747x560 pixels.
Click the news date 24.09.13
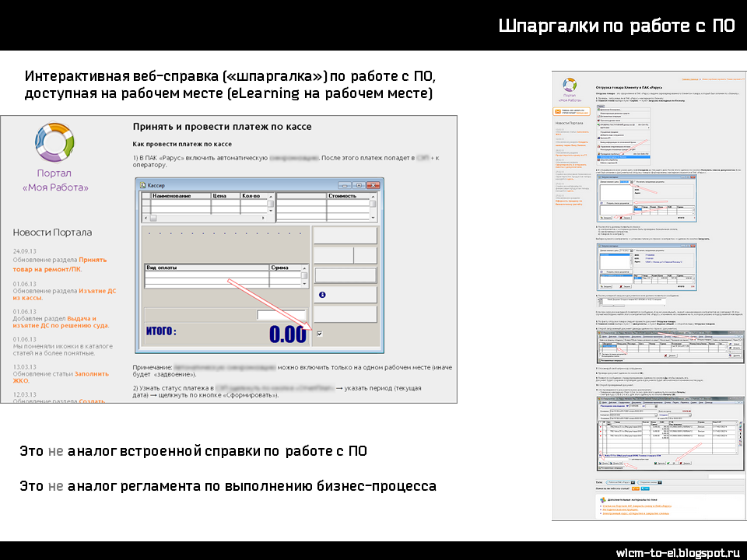point(24,251)
